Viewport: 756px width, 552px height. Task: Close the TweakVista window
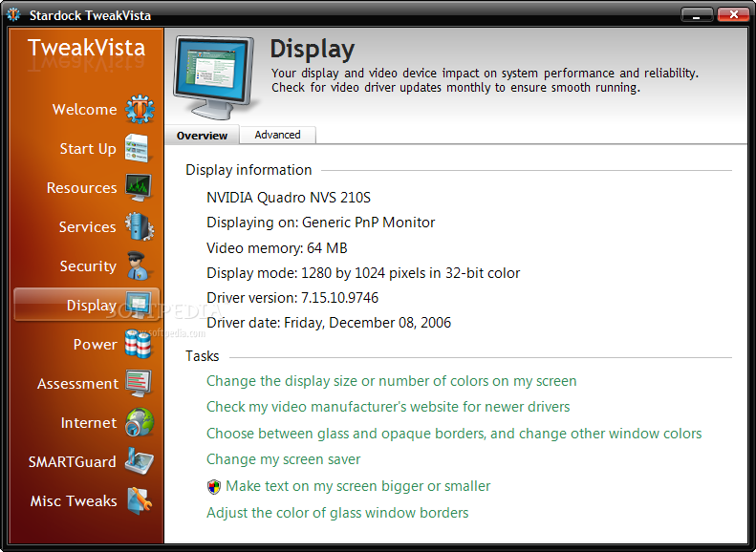pyautogui.click(x=733, y=14)
